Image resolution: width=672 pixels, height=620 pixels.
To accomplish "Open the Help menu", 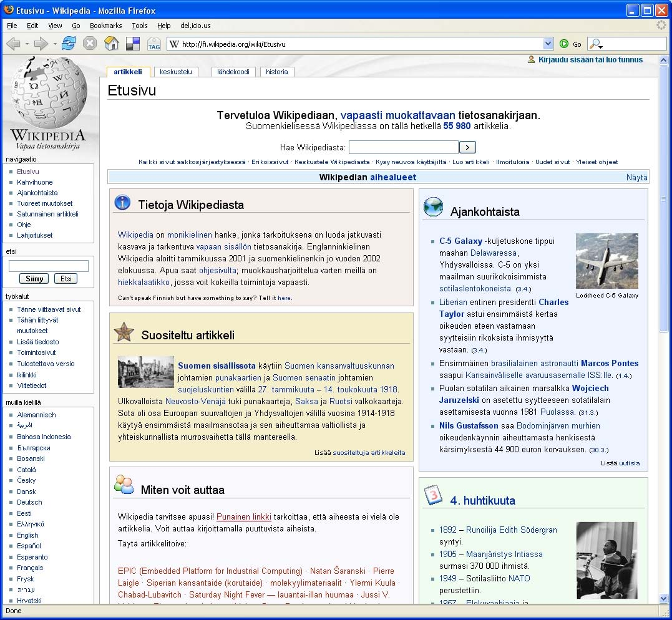I will pos(163,26).
